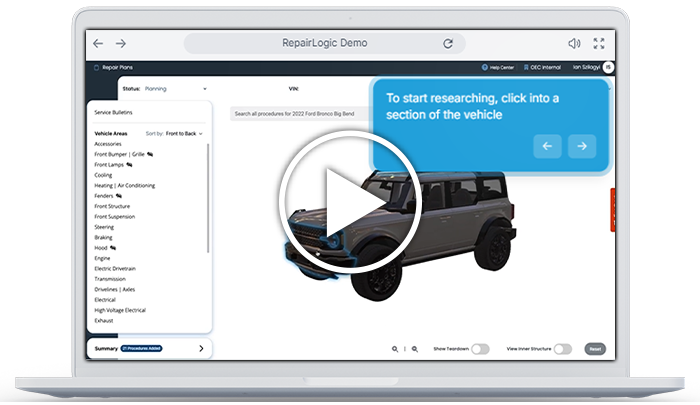The image size is (700, 405).
Task: Open the Help Center link
Action: click(498, 67)
